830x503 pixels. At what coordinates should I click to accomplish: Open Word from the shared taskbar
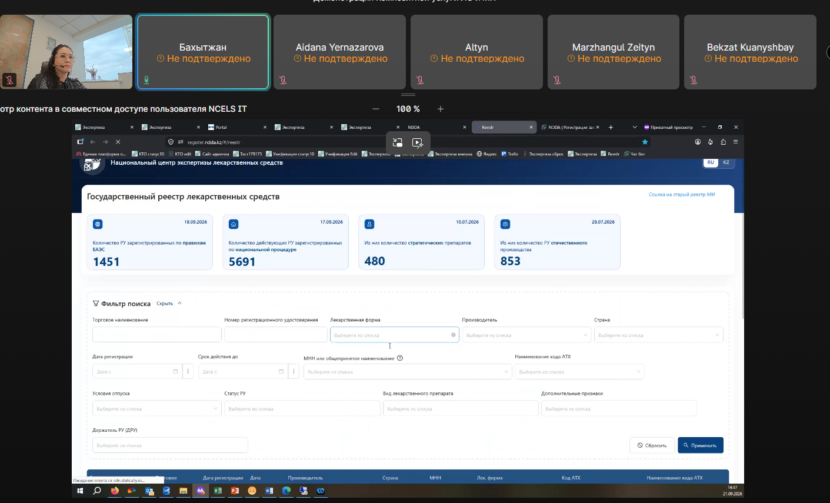click(x=269, y=491)
